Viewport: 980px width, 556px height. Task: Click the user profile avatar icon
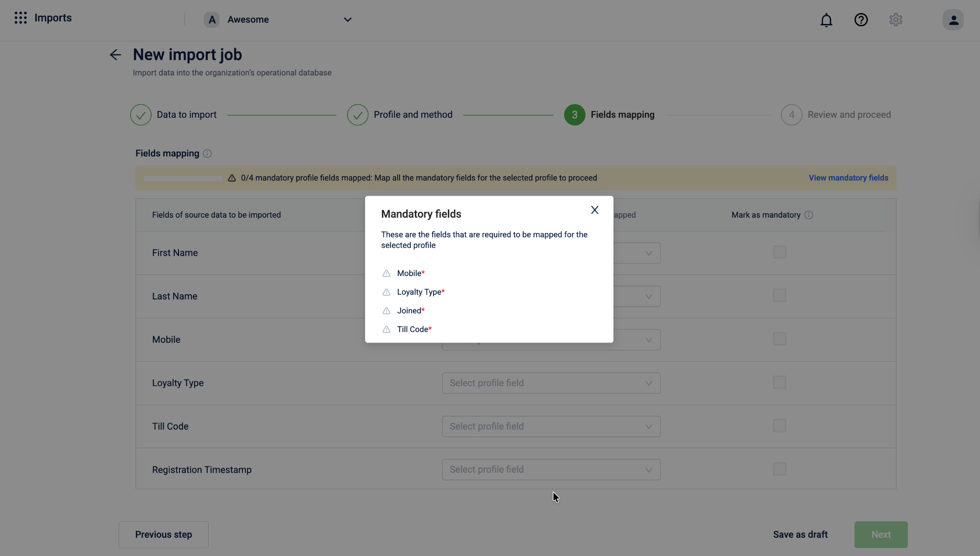(953, 20)
